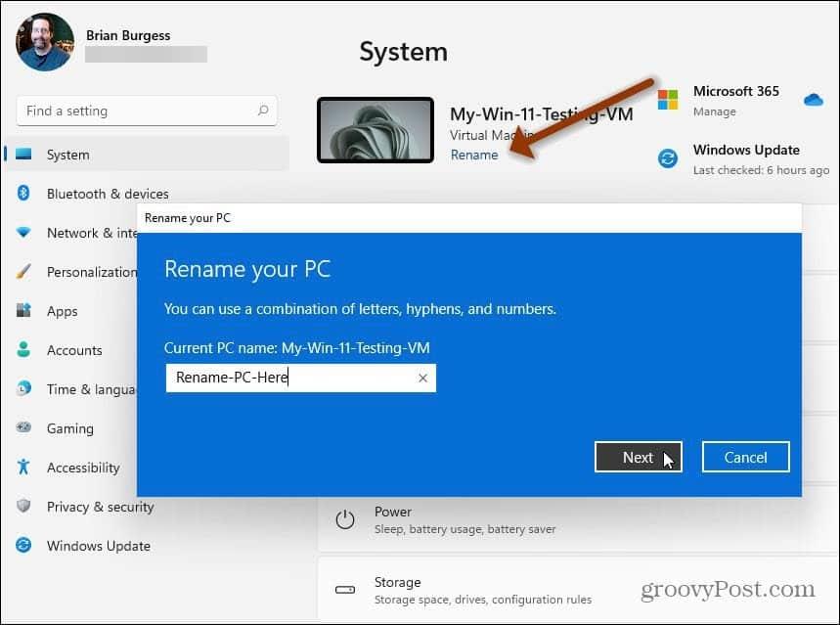
Task: Click the Network wifi icon in sidebar
Action: [23, 233]
